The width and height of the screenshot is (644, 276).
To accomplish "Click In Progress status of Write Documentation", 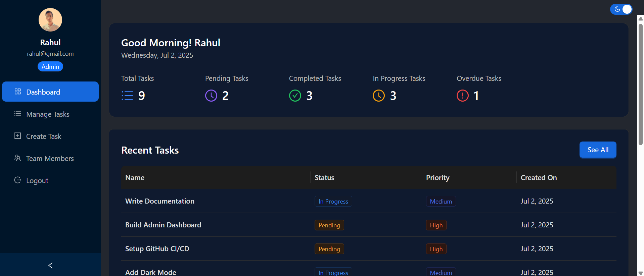I will (x=333, y=201).
